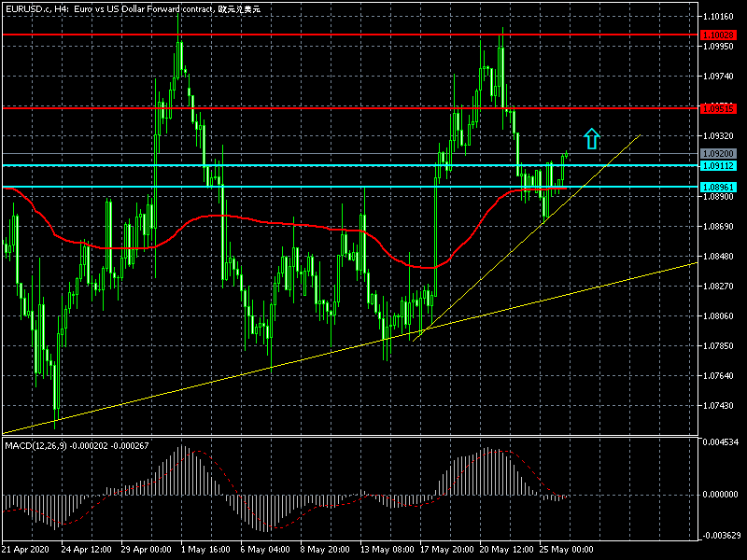Screen dimensions: 747x560
Task: Click the 1.07640 price axis value
Action: [718, 376]
